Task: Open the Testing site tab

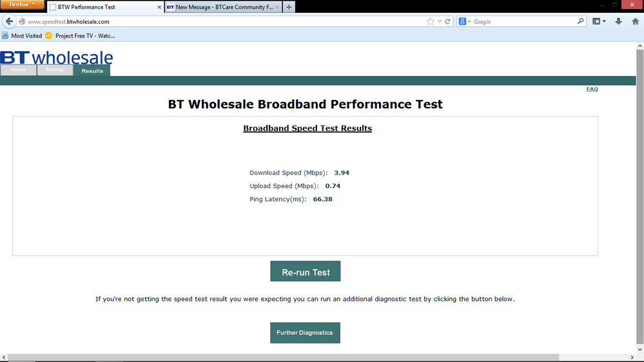Action: pyautogui.click(x=55, y=70)
